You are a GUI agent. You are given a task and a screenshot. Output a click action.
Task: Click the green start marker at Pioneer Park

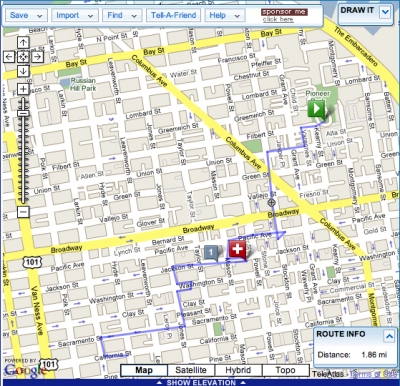[x=316, y=109]
